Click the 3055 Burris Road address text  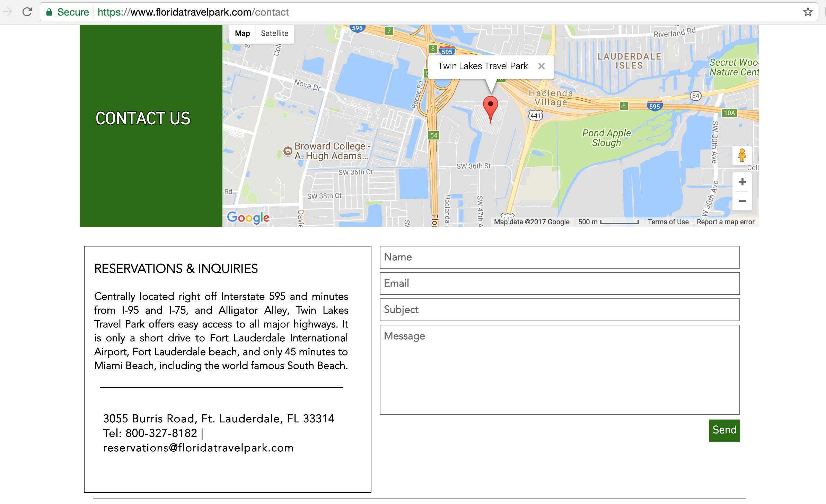pos(219,418)
